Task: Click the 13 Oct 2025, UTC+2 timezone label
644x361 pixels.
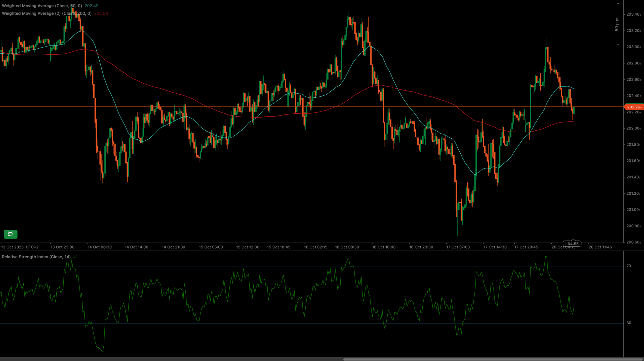Action: (x=20, y=247)
